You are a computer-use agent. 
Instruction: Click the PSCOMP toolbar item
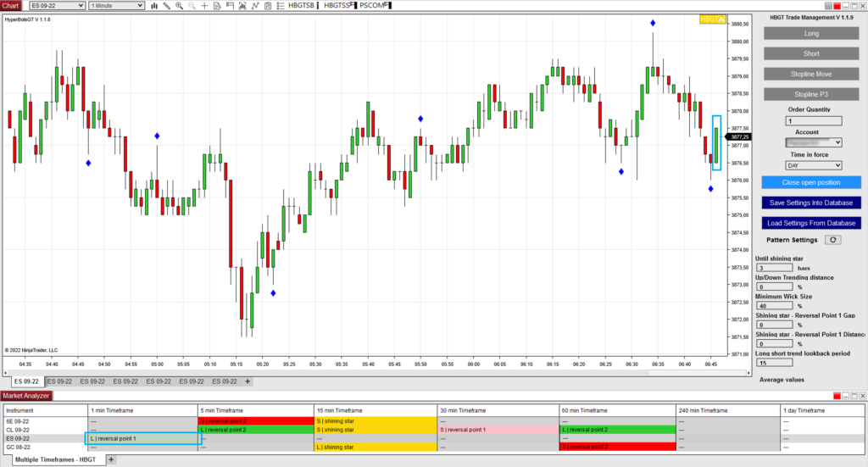376,6
